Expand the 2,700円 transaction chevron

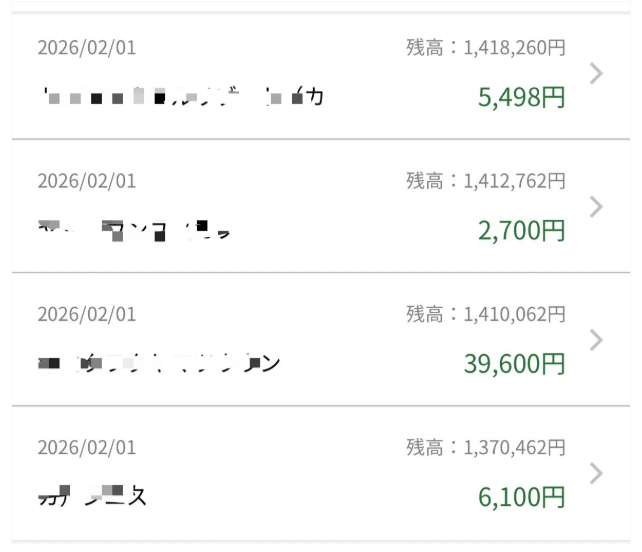tap(597, 206)
